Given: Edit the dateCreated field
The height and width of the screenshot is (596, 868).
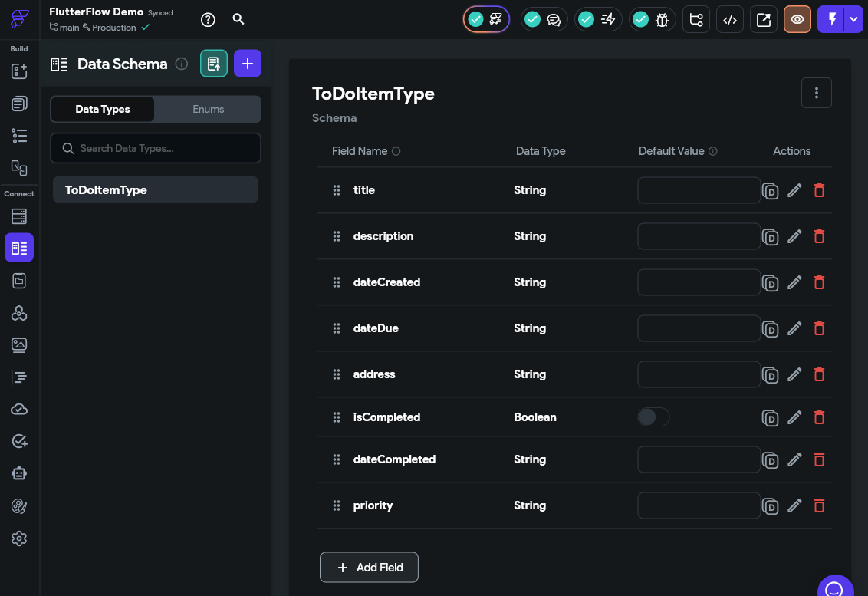Looking at the screenshot, I should (794, 282).
